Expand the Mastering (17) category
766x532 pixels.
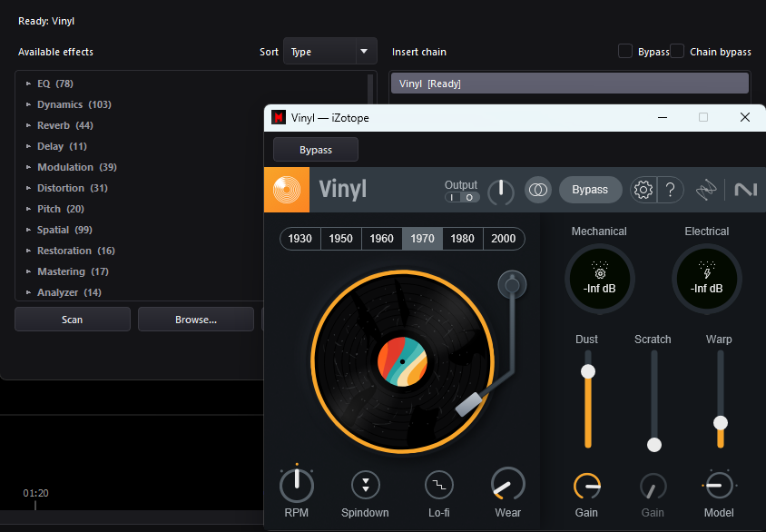click(x=29, y=271)
